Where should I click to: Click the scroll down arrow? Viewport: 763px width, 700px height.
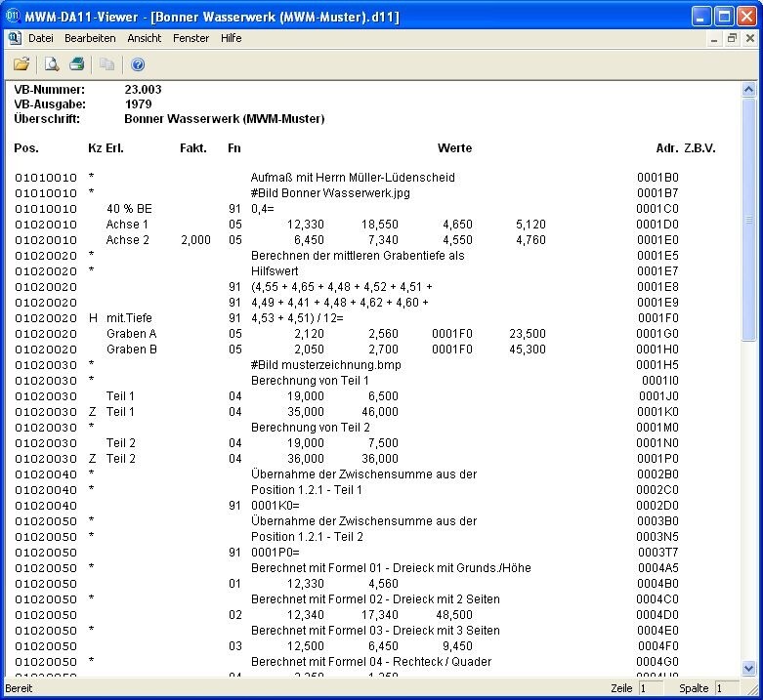point(749,669)
